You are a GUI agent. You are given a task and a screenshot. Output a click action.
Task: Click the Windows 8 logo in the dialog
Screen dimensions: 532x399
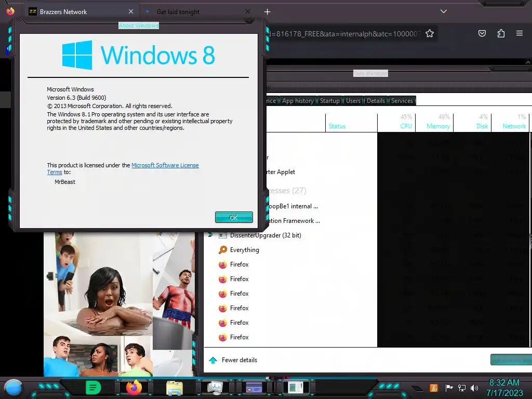point(138,55)
